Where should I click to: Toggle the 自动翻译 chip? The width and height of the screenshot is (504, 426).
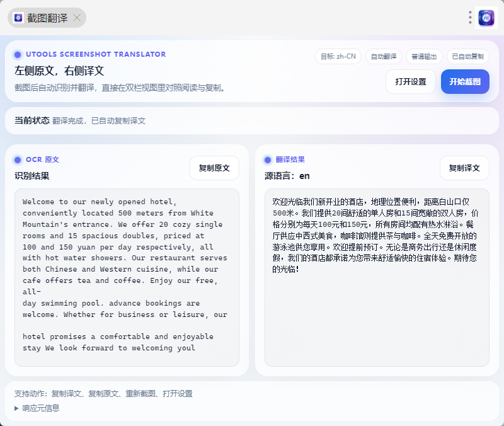point(383,57)
